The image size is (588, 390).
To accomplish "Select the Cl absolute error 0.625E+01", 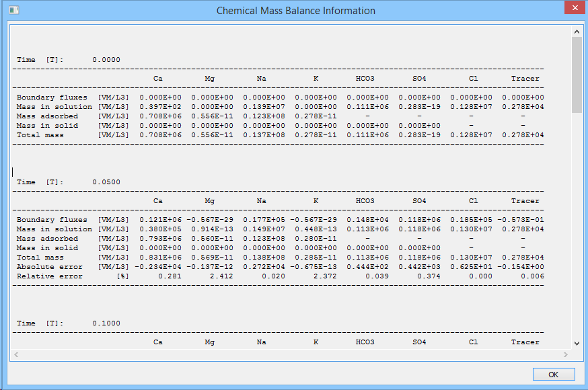I will [x=471, y=267].
